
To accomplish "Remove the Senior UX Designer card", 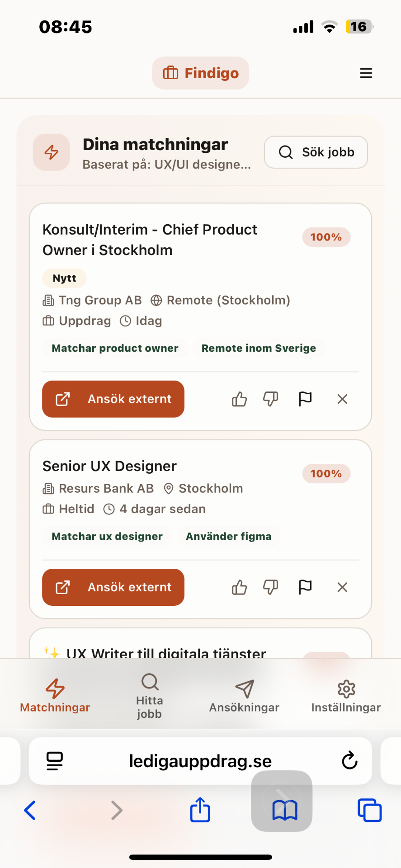I will (x=342, y=587).
